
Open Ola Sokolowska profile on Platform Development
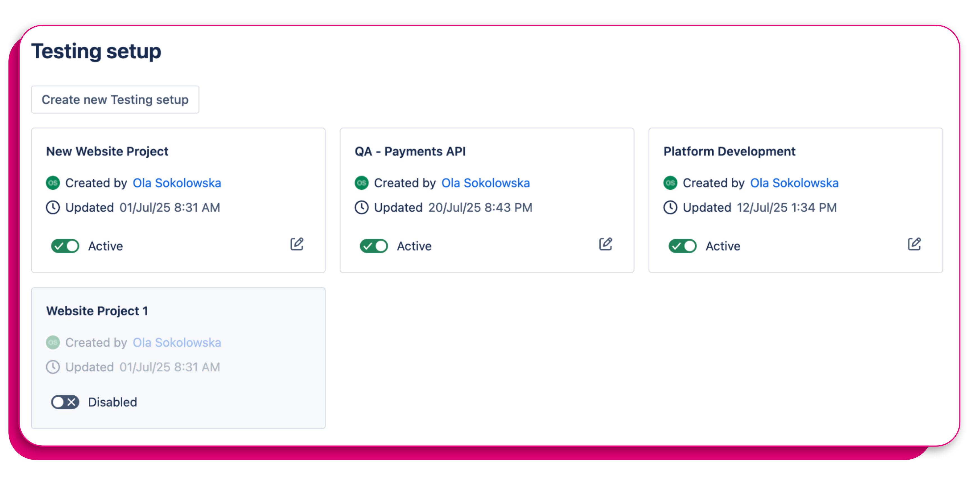794,183
